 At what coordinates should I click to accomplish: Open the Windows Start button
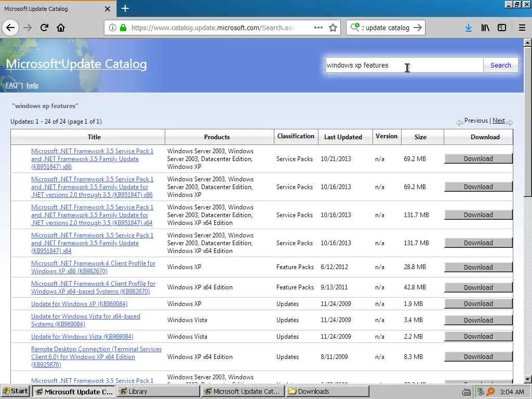15,391
